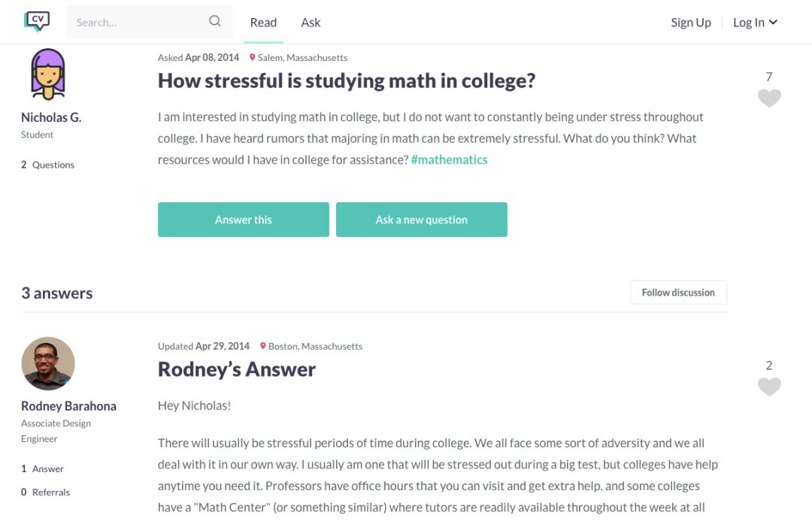This screenshot has height=521, width=812.
Task: Like the question with the heart icon
Action: point(768,98)
